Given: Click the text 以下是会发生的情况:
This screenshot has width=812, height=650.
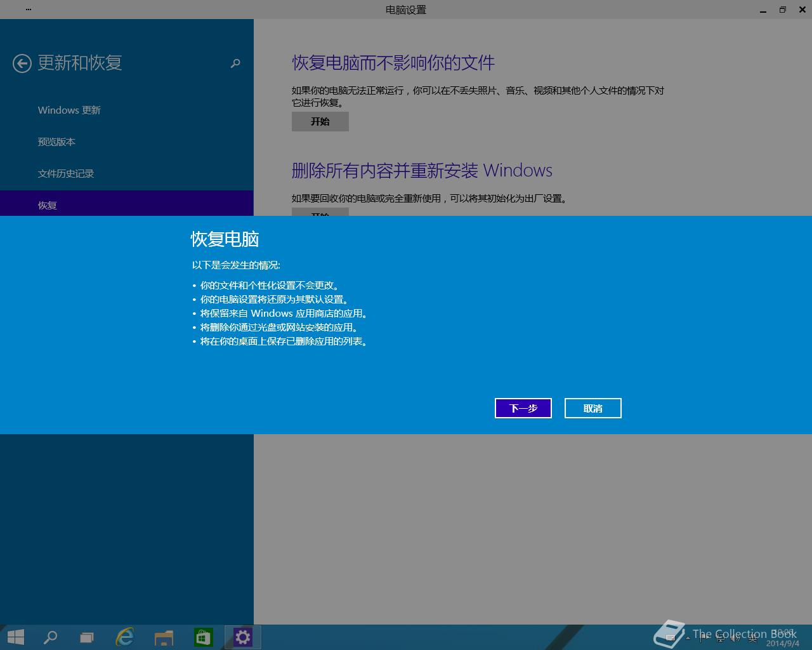Looking at the screenshot, I should [236, 265].
